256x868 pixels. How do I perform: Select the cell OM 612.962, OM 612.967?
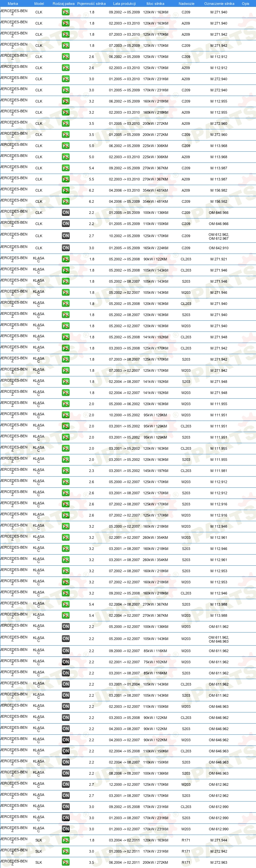coord(219,236)
